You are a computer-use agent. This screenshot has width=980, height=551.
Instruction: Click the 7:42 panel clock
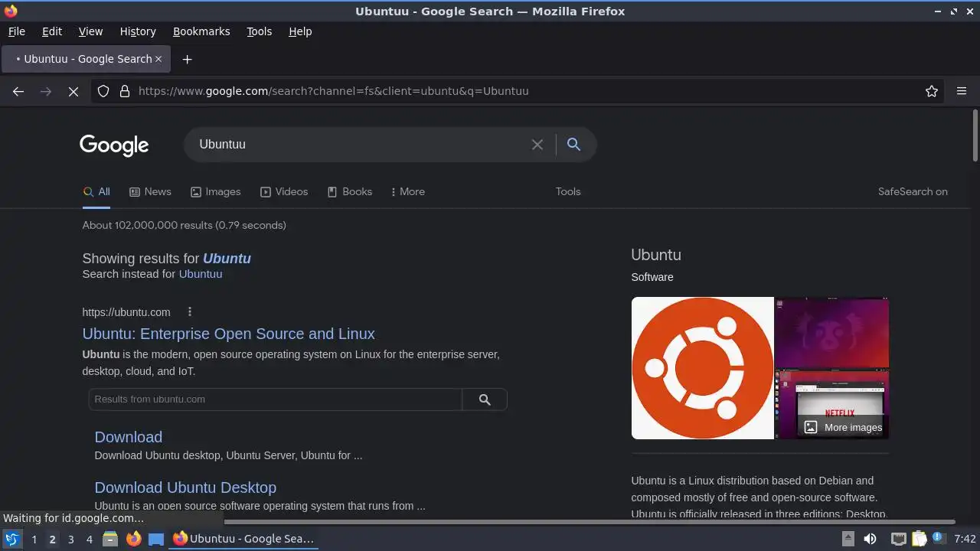click(965, 539)
